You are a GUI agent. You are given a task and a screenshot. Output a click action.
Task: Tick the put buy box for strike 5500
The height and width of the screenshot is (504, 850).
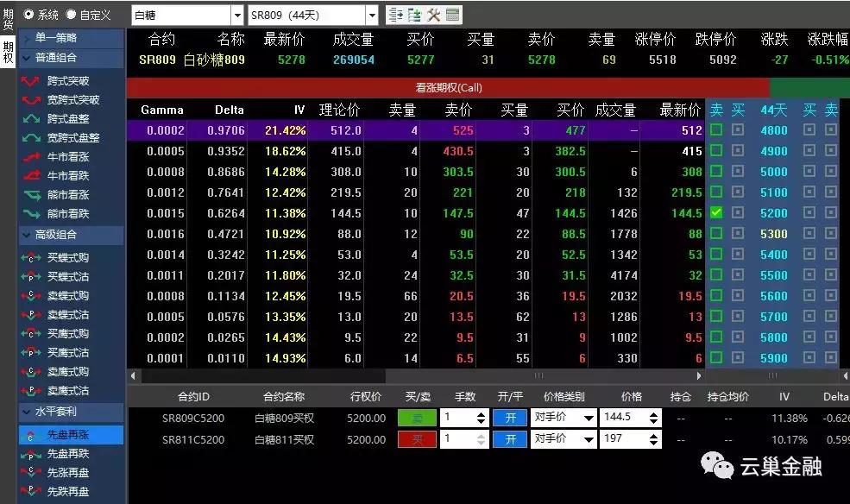(x=809, y=274)
